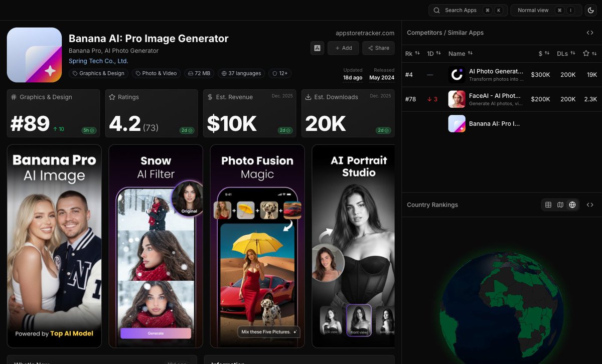This screenshot has width=602, height=364.
Task: Open the App Store icon button
Action: pyautogui.click(x=317, y=48)
